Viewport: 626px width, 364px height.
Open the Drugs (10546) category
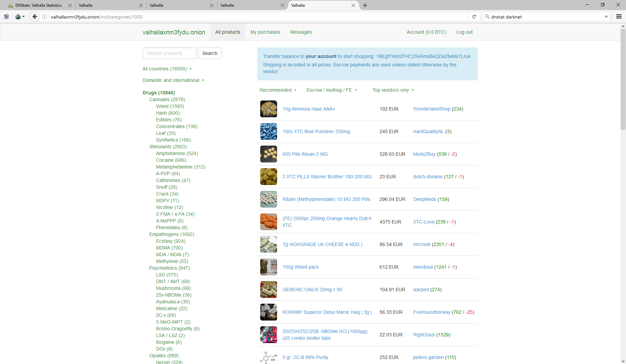[x=159, y=93]
